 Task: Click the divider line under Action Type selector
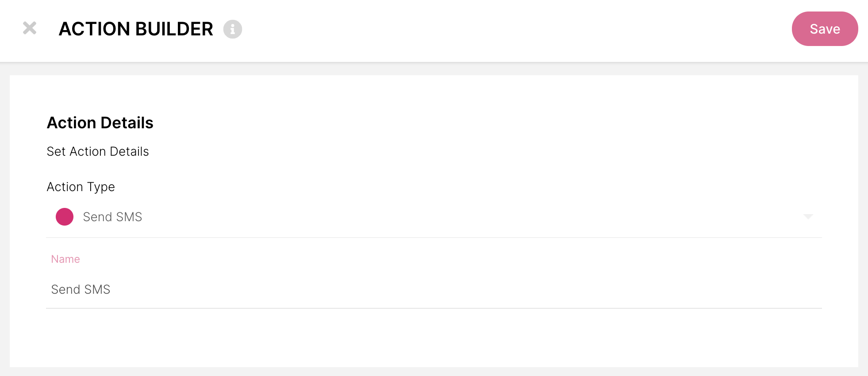pyautogui.click(x=434, y=238)
